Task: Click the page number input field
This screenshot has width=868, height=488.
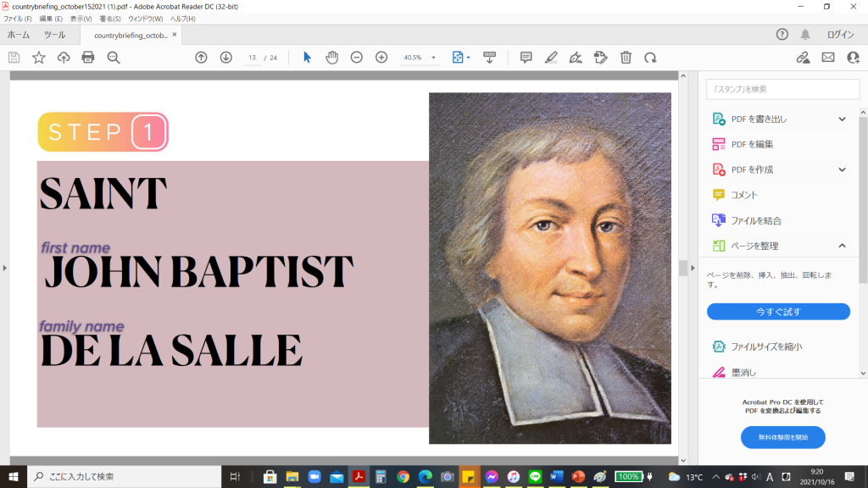Action: click(252, 58)
